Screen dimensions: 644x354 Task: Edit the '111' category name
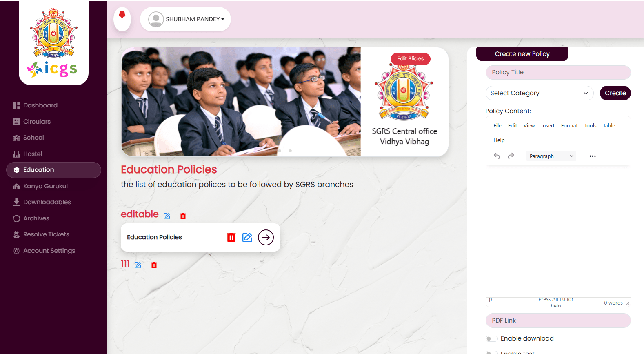[138, 265]
